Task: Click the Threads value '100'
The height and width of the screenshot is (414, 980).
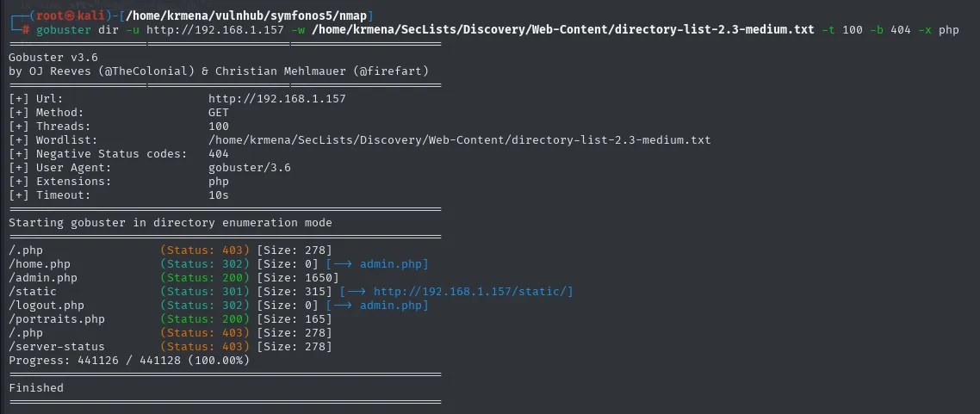Action: click(218, 127)
